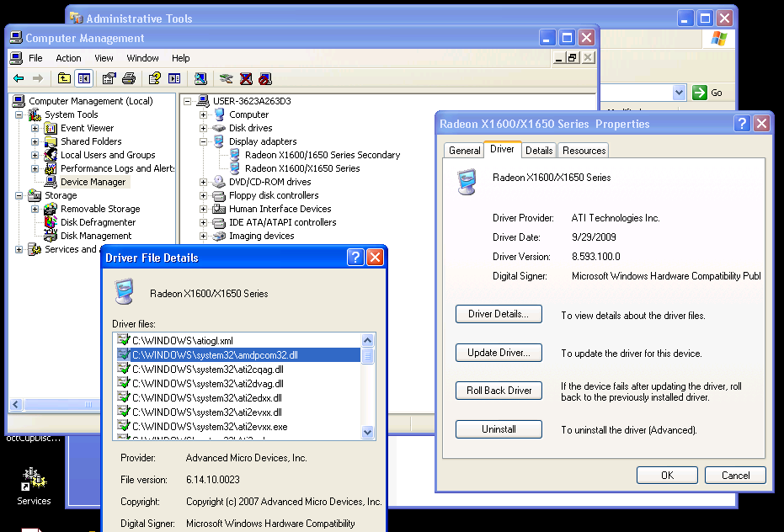Screen dimensions: 784x532
Task: Click the Up one level folder icon
Action: (64, 78)
